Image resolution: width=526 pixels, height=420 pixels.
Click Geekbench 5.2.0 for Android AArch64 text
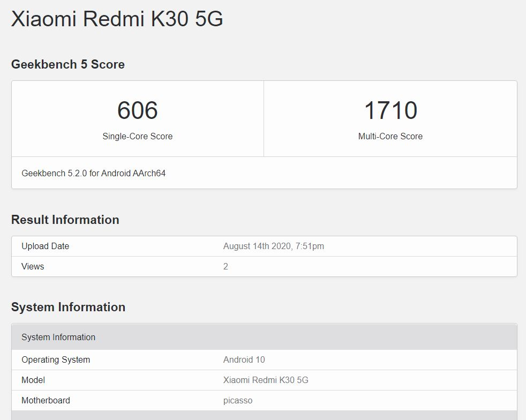tap(93, 173)
